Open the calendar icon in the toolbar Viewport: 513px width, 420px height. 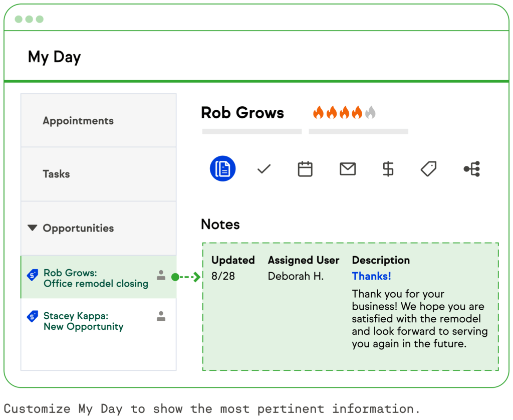click(x=305, y=168)
